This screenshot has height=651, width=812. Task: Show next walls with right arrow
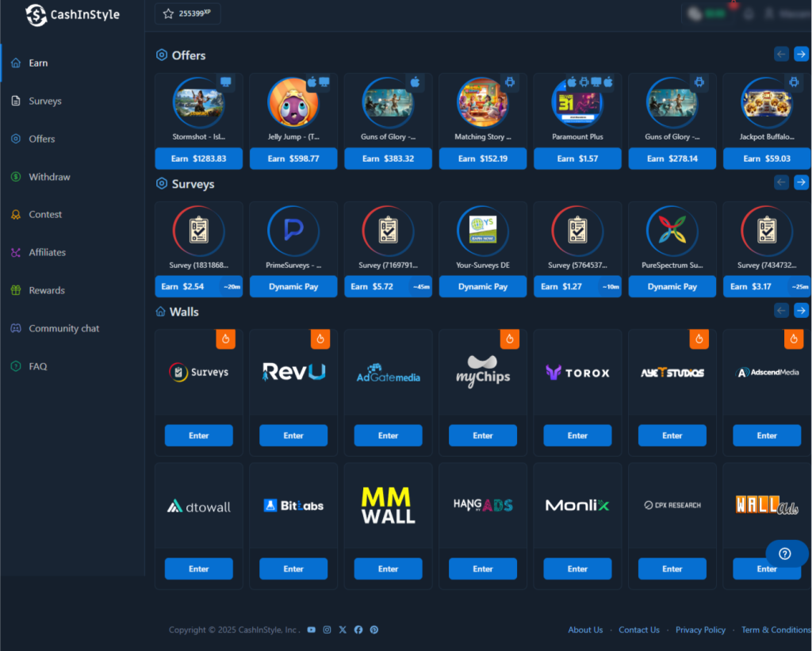801,310
